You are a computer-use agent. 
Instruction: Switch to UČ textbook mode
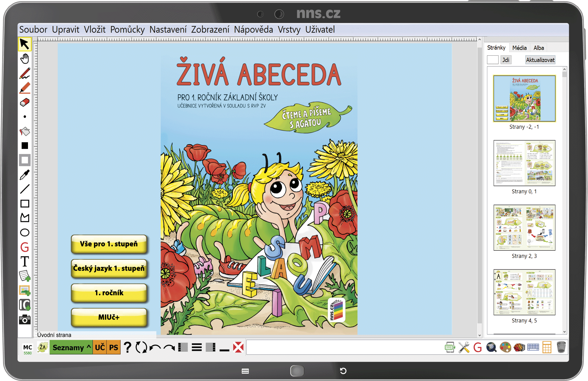pos(100,347)
